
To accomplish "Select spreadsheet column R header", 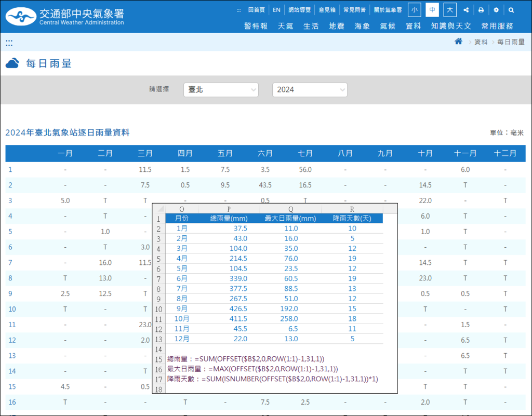I will [x=352, y=209].
